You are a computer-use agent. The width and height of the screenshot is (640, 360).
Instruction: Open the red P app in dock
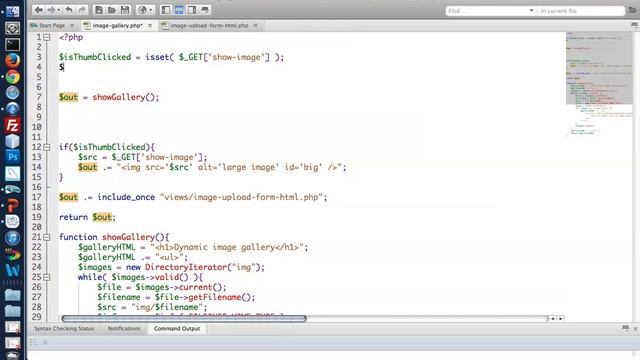coord(12,205)
